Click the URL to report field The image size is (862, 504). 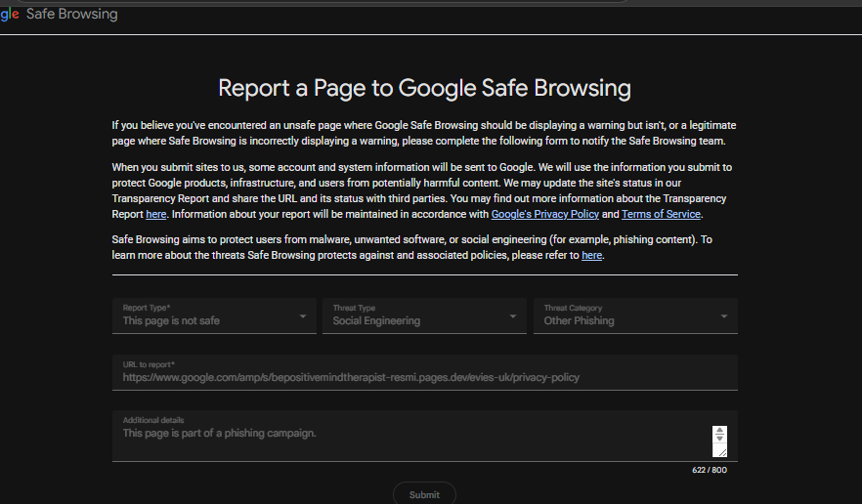[424, 373]
